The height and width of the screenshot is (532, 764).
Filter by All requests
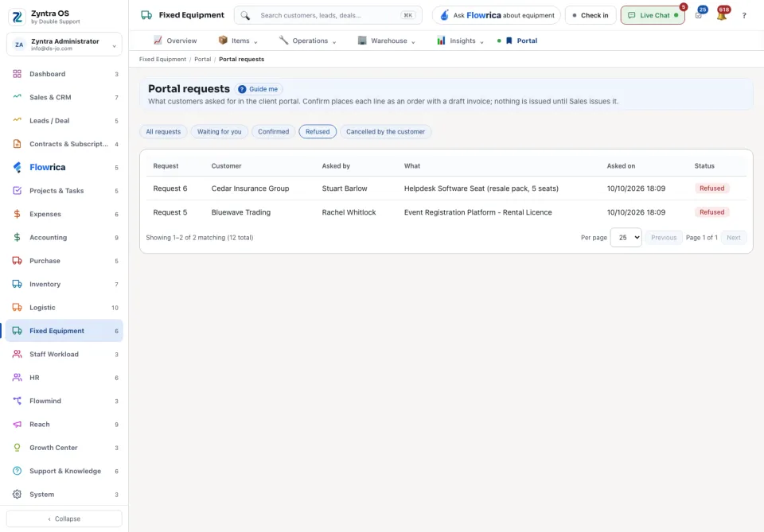(x=163, y=131)
